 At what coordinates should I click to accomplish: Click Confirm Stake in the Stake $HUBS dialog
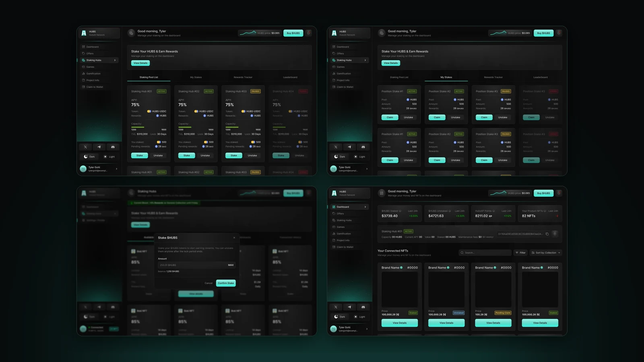pos(226,283)
